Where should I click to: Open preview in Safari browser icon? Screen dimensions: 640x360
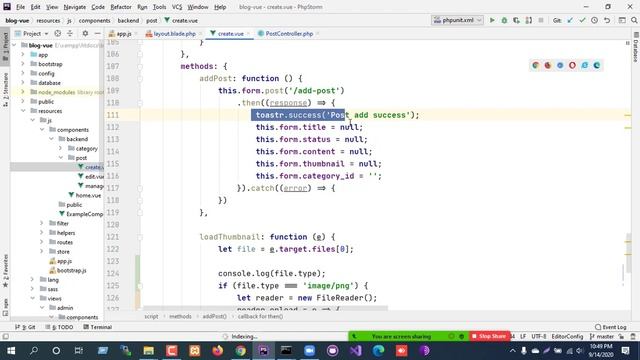pos(560,65)
